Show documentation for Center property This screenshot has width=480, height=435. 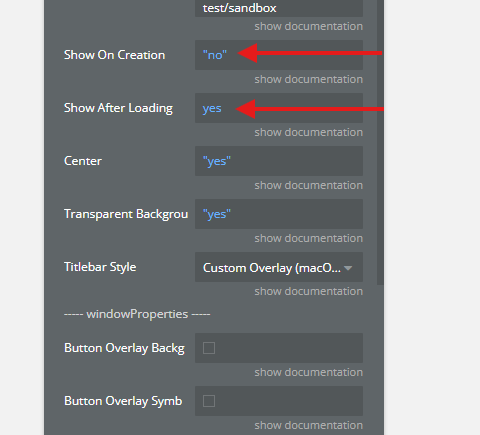[309, 185]
